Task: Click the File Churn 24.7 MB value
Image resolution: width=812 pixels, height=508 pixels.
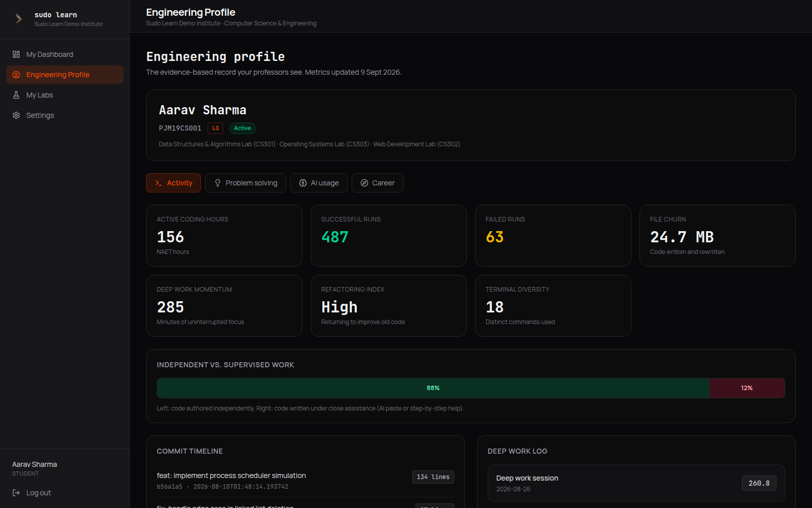Action: coord(682,237)
